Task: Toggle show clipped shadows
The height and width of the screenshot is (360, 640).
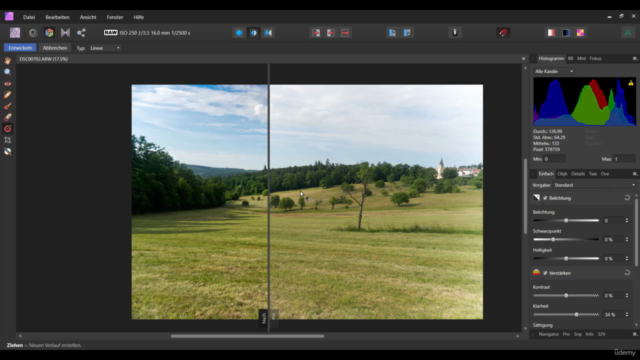Action: [x=566, y=33]
